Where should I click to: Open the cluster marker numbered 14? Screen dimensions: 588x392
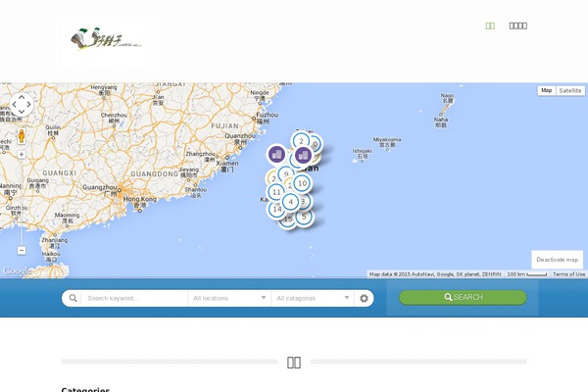pyautogui.click(x=276, y=210)
